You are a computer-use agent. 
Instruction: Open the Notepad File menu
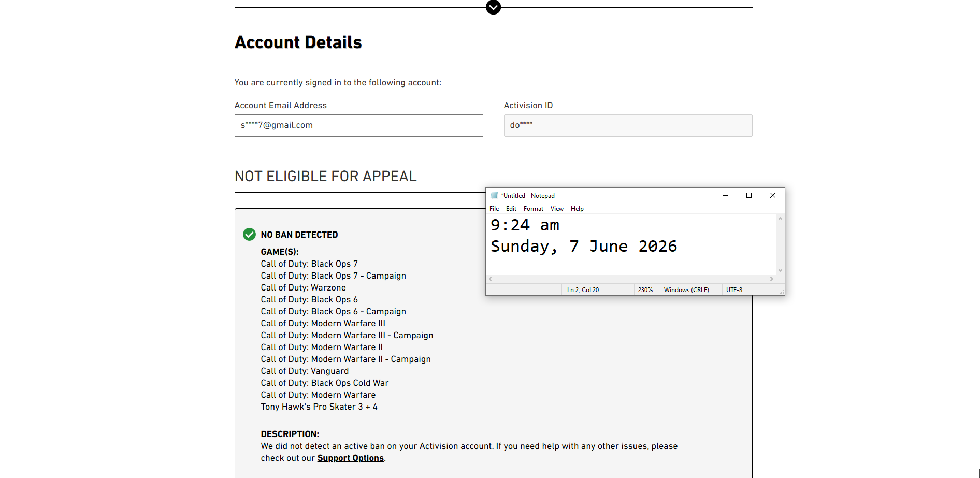tap(494, 209)
